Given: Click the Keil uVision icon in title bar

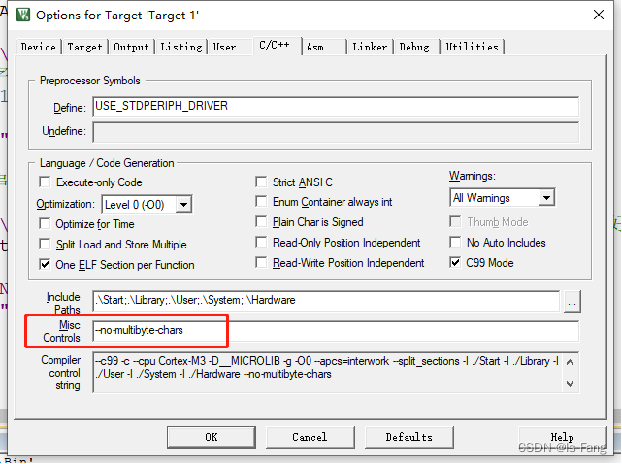Looking at the screenshot, I should 23,15.
